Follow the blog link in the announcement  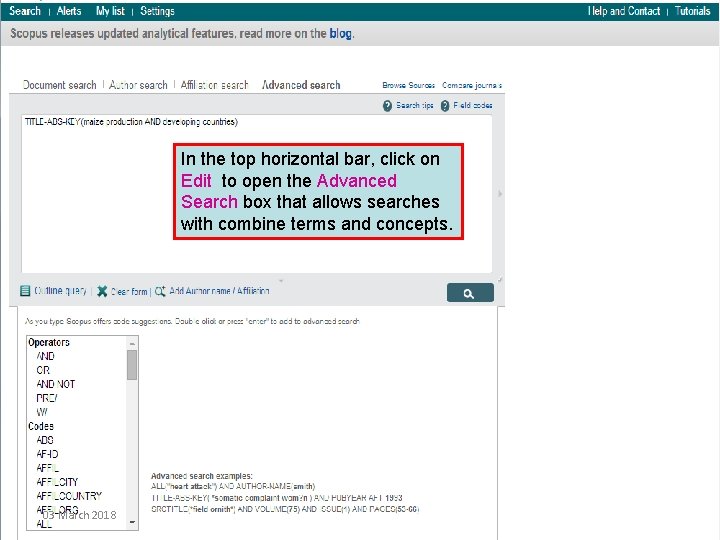point(340,34)
